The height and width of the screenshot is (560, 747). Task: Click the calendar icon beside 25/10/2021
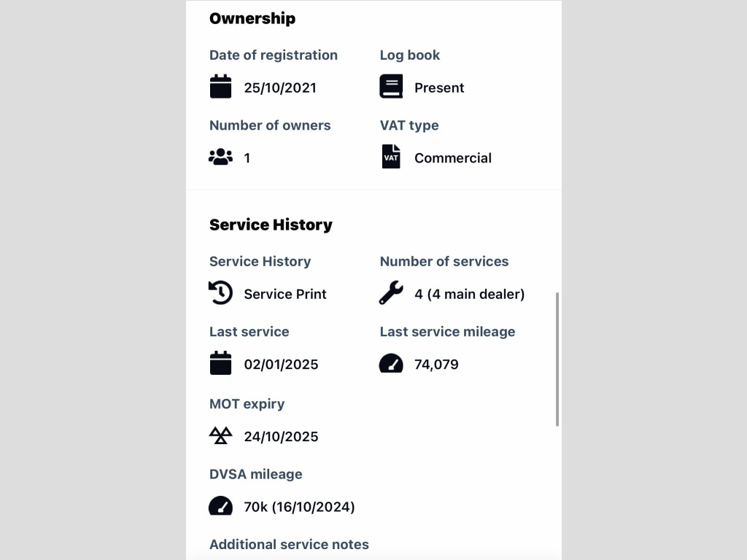pyautogui.click(x=220, y=86)
